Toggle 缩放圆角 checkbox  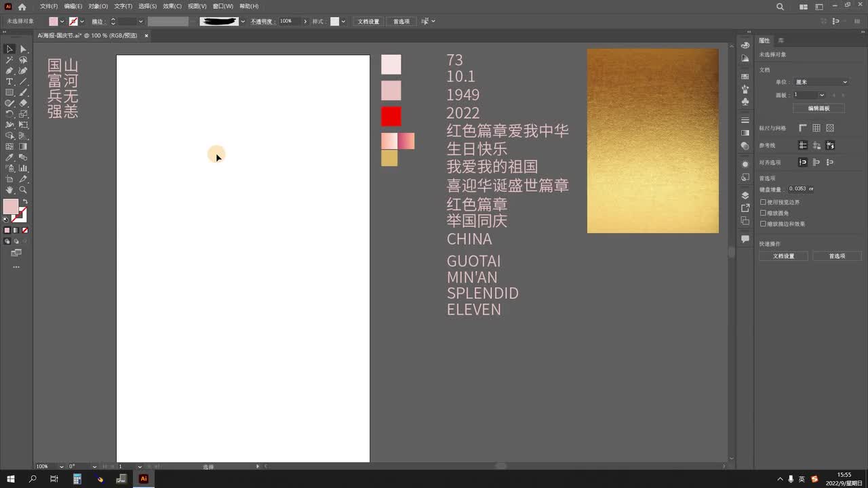point(764,213)
